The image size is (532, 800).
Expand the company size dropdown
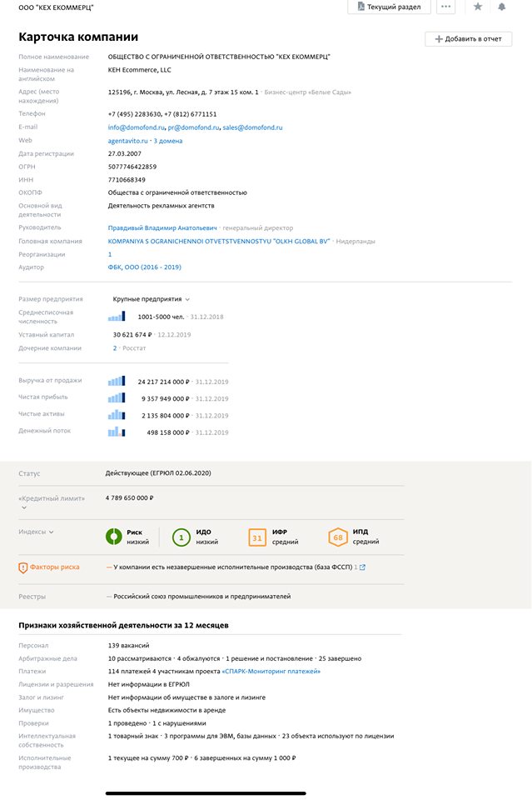click(187, 299)
